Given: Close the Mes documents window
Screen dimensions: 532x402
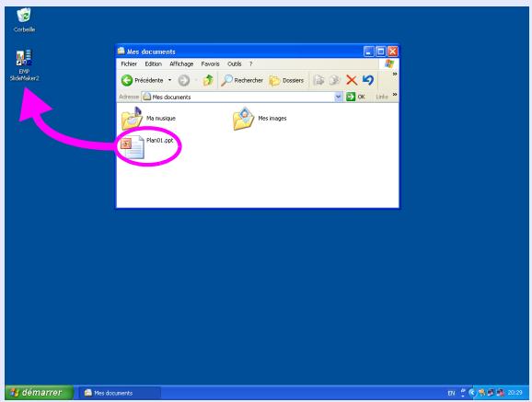Looking at the screenshot, I should pyautogui.click(x=392, y=52).
